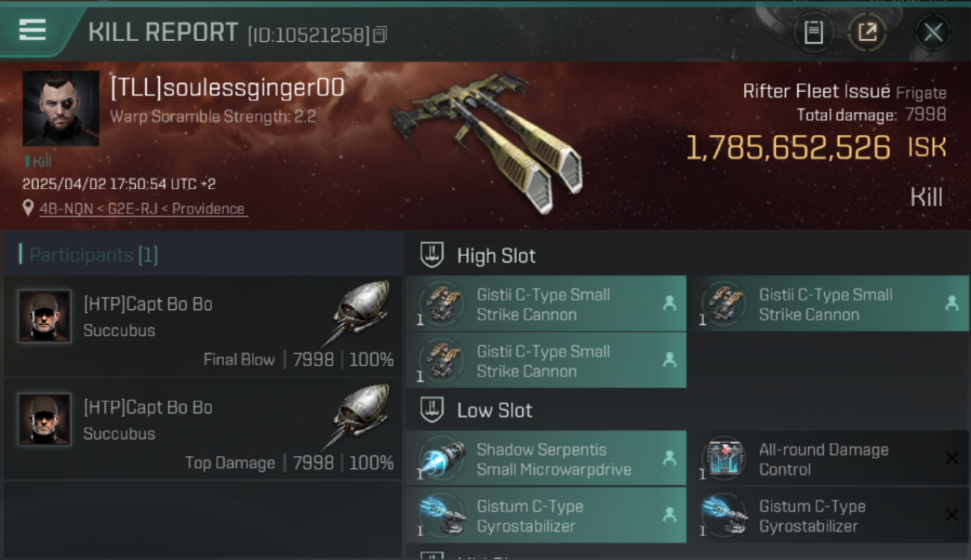Click X on All-round Damage Control

coord(952,458)
